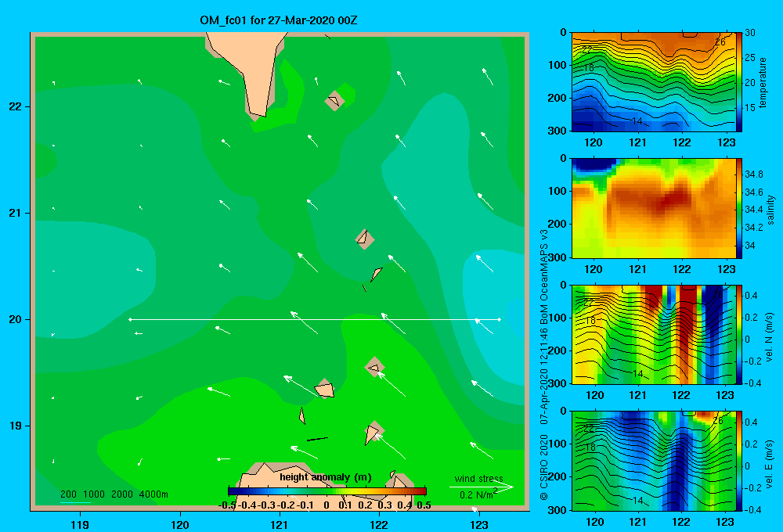Click the longitude label '123' on the map axis
This screenshot has height=532, width=783.
pyautogui.click(x=479, y=525)
